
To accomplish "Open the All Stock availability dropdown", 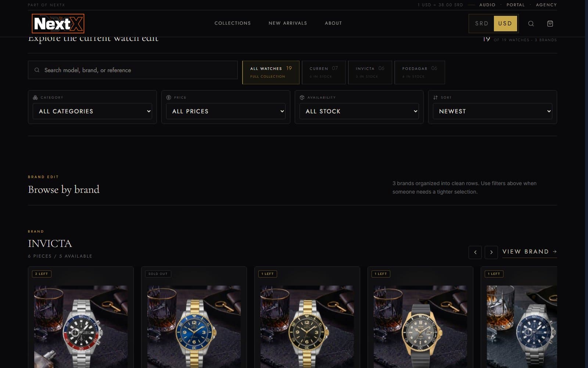I will pyautogui.click(x=359, y=111).
